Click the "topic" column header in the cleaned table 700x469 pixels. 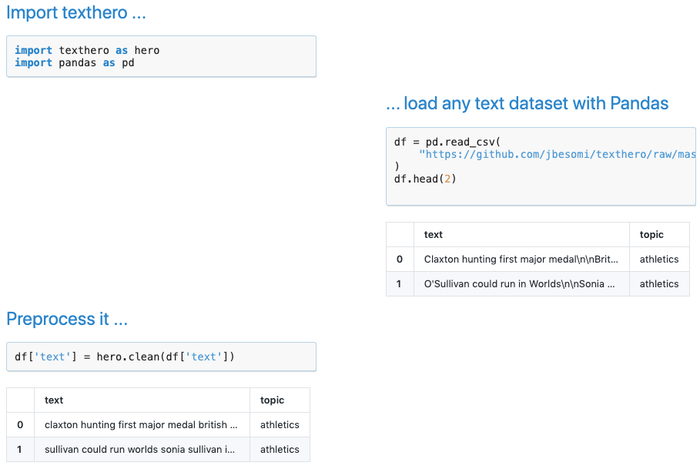272,400
